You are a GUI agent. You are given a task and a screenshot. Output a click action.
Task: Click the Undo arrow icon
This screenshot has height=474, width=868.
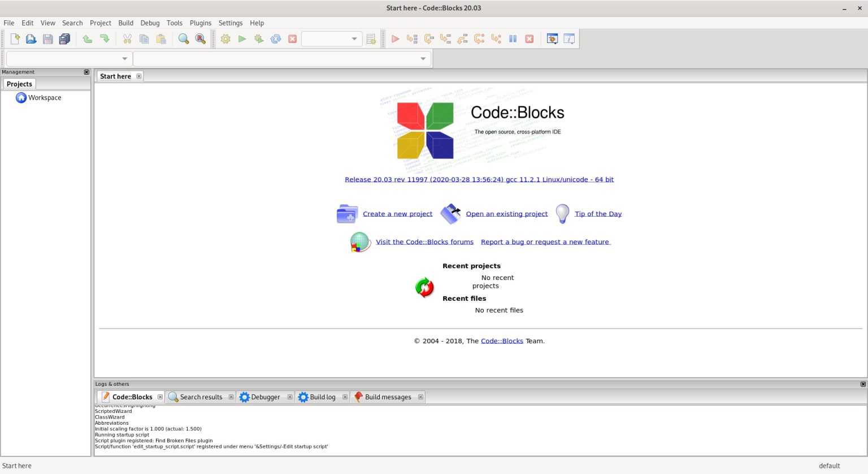coord(88,39)
